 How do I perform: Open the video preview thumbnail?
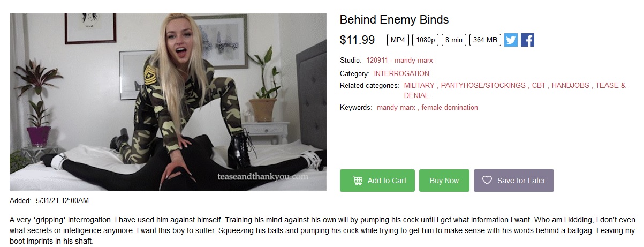point(168,102)
